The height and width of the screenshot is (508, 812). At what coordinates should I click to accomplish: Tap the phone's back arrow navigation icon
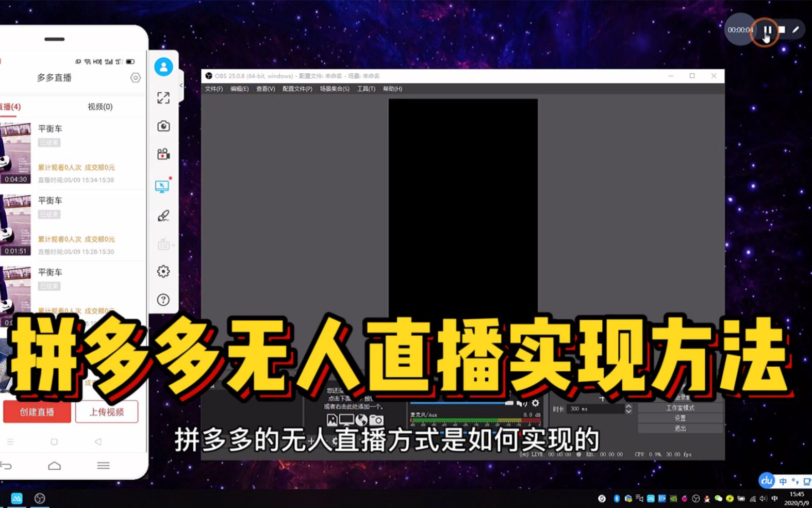tap(6, 466)
